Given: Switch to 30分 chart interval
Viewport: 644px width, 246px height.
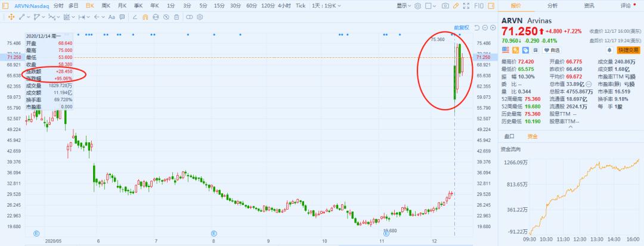Looking at the screenshot, I should click(x=236, y=6).
